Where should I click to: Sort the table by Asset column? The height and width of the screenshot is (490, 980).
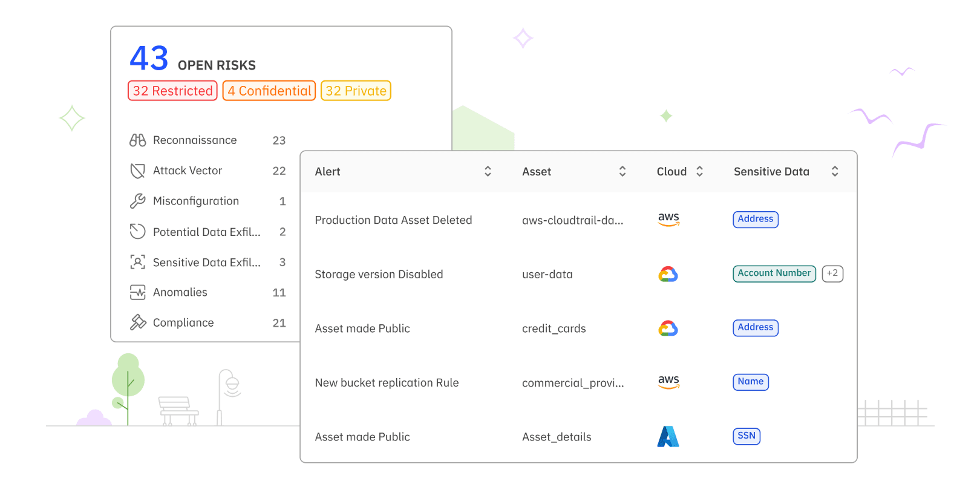pos(622,172)
